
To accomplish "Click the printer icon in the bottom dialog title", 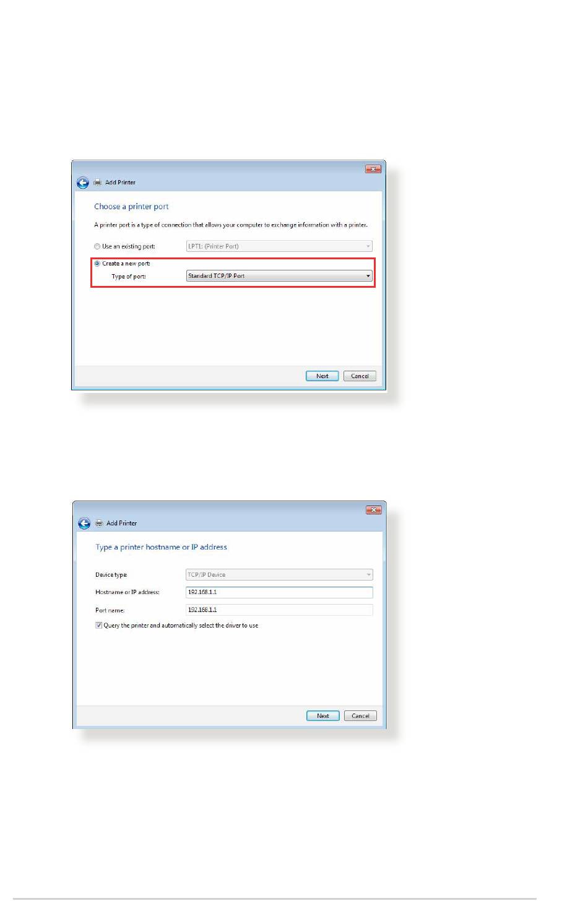I will 98,524.
